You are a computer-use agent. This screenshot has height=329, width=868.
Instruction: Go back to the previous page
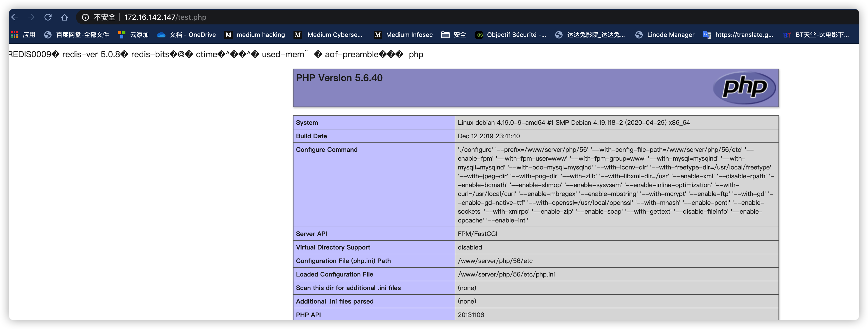click(x=15, y=17)
